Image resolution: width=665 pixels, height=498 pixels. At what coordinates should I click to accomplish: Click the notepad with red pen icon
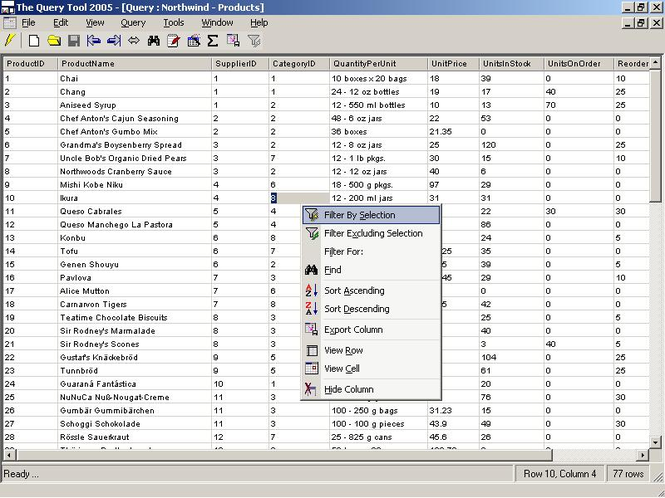pyautogui.click(x=173, y=41)
